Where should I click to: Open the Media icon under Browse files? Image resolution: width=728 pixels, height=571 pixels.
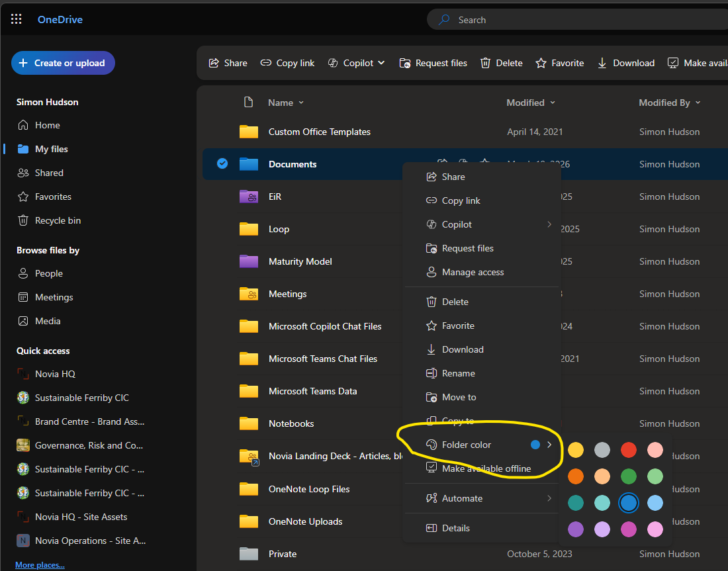[23, 321]
